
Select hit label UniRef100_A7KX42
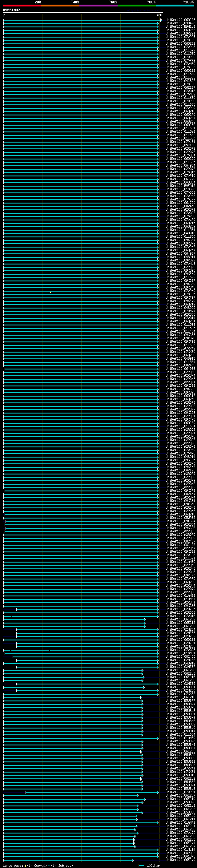[x=180, y=349]
